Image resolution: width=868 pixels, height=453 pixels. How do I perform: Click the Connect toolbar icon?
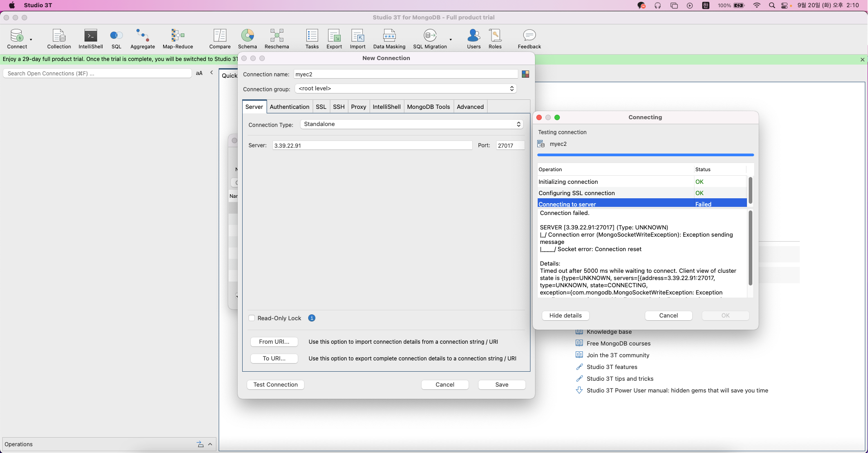coord(17,38)
